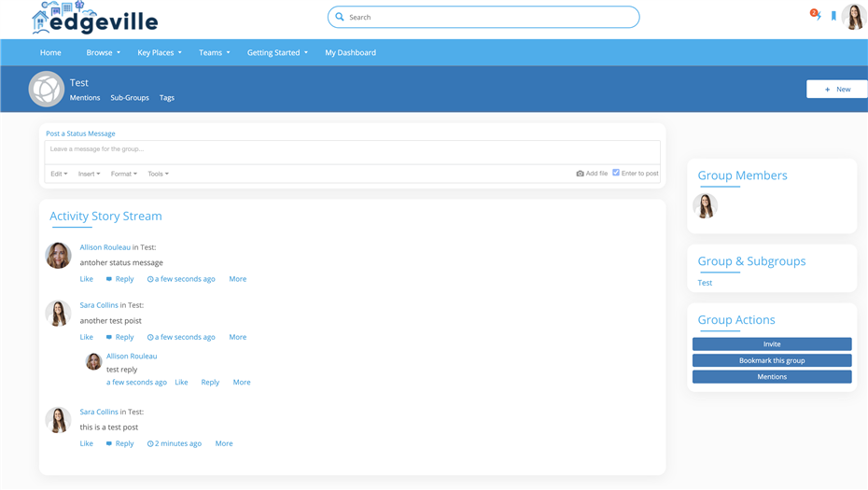Click the Edgeville logo
This screenshot has width=868, height=490.
(94, 19)
